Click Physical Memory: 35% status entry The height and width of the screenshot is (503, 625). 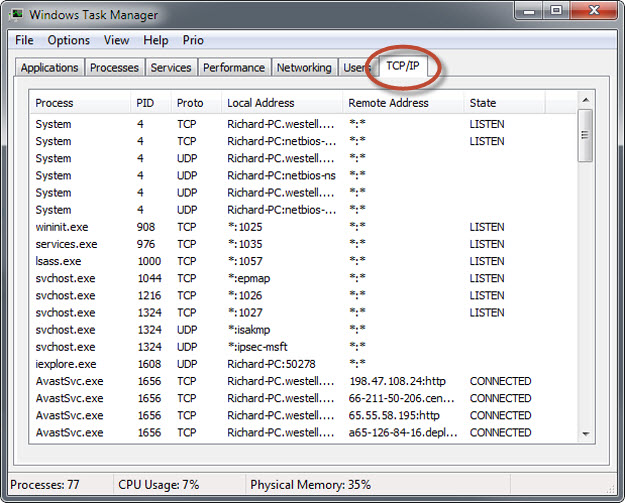(x=311, y=485)
